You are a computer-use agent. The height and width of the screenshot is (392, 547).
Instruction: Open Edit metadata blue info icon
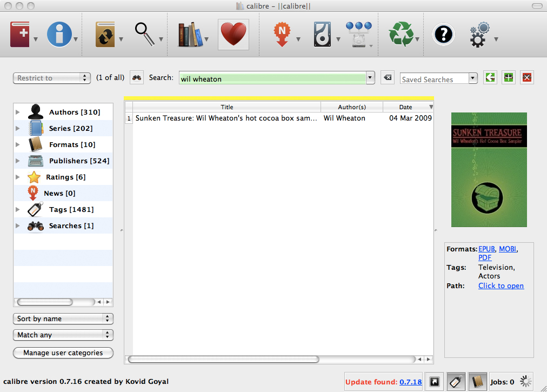coord(59,36)
